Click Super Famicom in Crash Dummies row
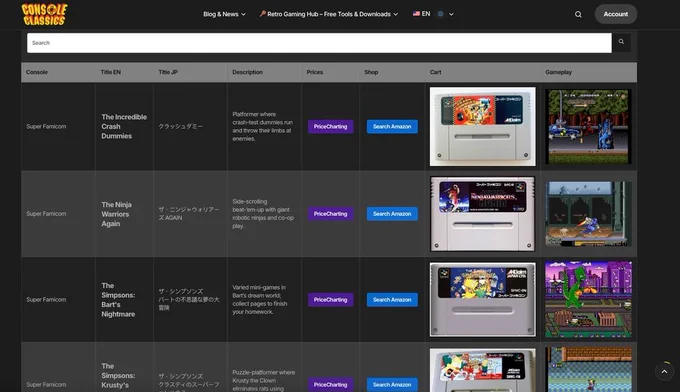This screenshot has height=392, width=680. pos(46,127)
